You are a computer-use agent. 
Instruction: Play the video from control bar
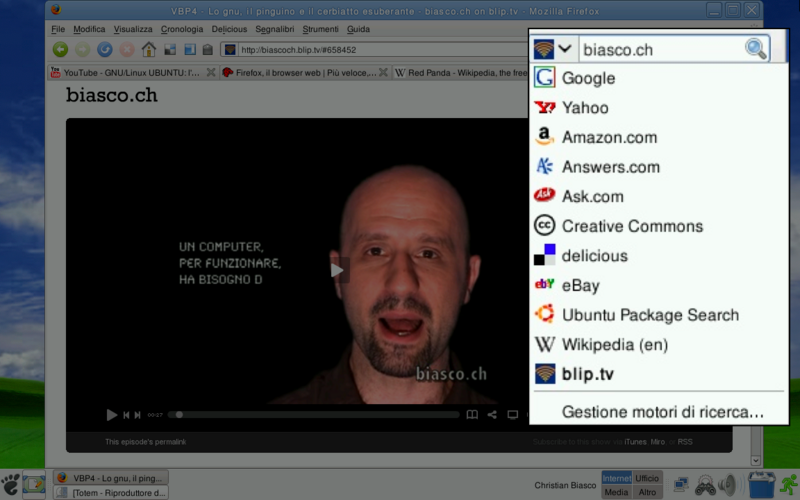coord(111,415)
